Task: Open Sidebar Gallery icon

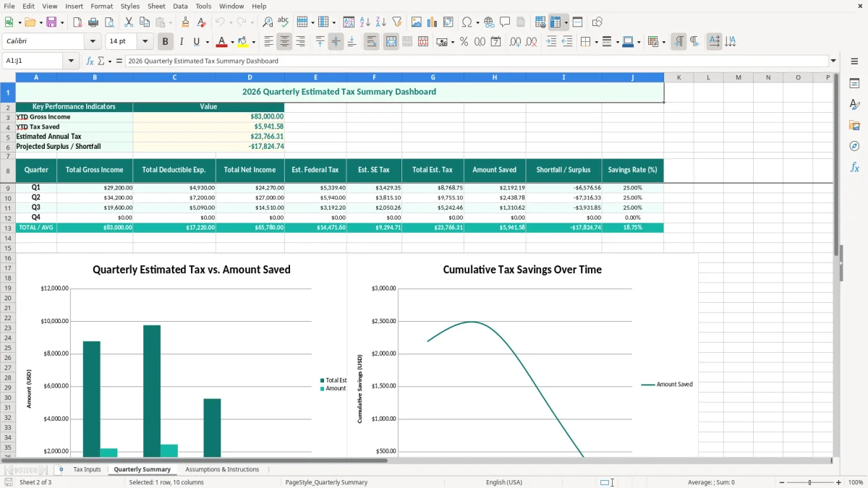Action: coord(854,126)
